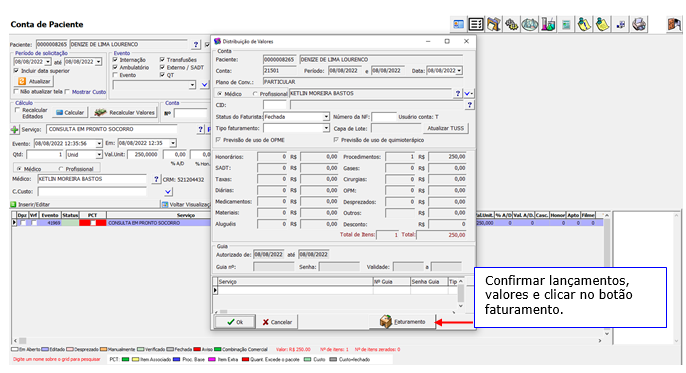Click the checklist toolbar icon
686x373 pixels.
pyautogui.click(x=476, y=24)
